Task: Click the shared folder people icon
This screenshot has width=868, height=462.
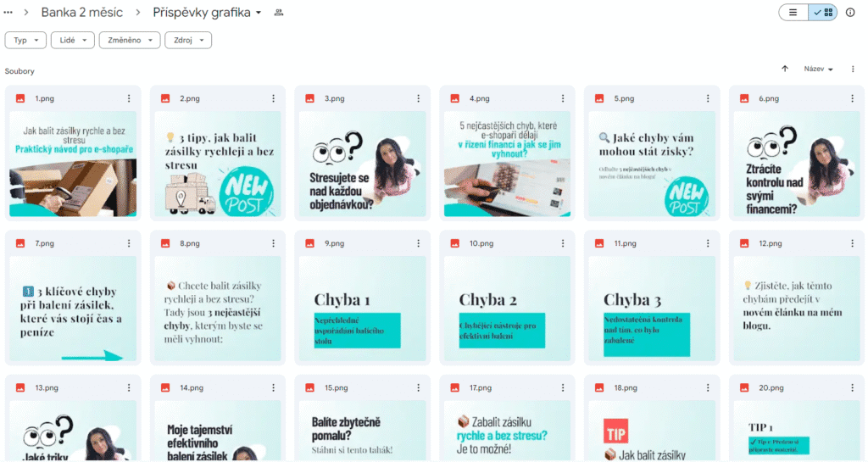Action: [x=278, y=12]
